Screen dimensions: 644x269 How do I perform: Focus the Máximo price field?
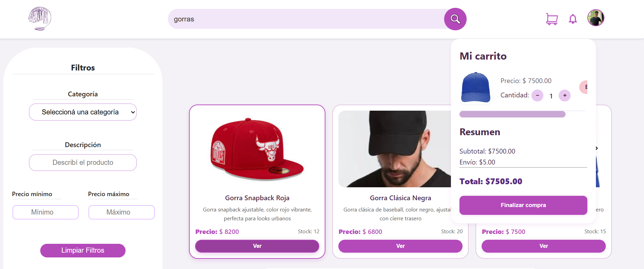coord(121,212)
